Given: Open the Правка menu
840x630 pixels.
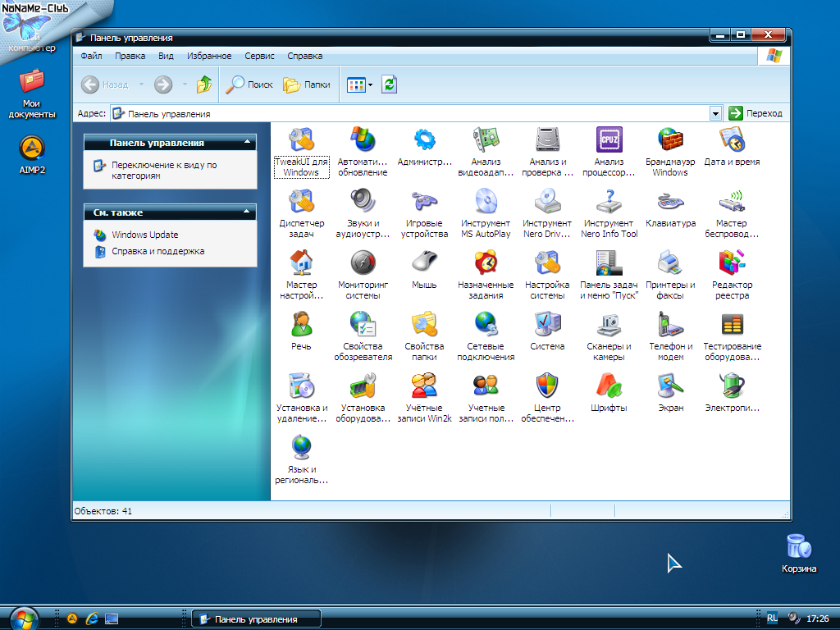Looking at the screenshot, I should pos(130,56).
